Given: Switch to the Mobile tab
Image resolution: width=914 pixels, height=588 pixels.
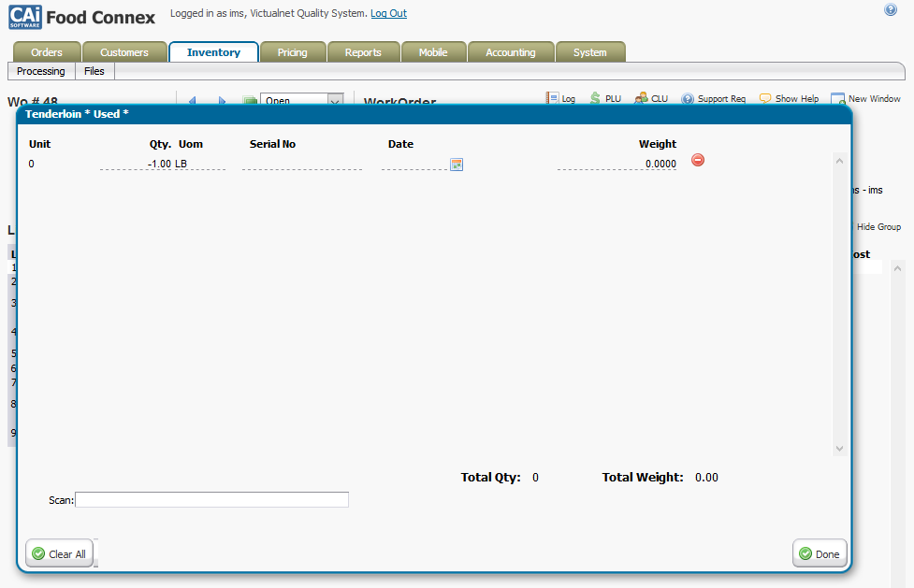Looking at the screenshot, I should pyautogui.click(x=433, y=51).
